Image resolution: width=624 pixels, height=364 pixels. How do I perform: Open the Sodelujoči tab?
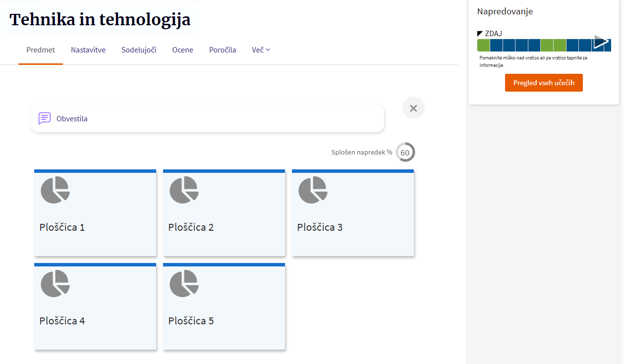click(139, 50)
